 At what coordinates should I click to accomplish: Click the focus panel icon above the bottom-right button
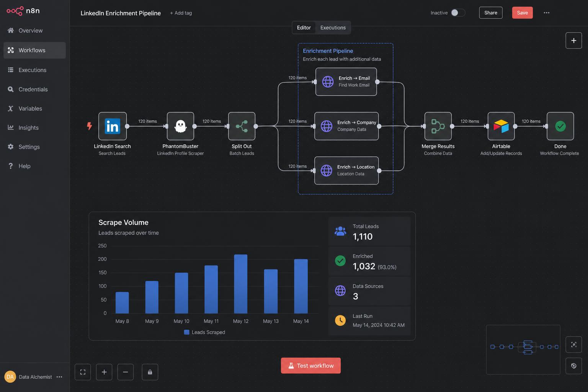(573, 345)
